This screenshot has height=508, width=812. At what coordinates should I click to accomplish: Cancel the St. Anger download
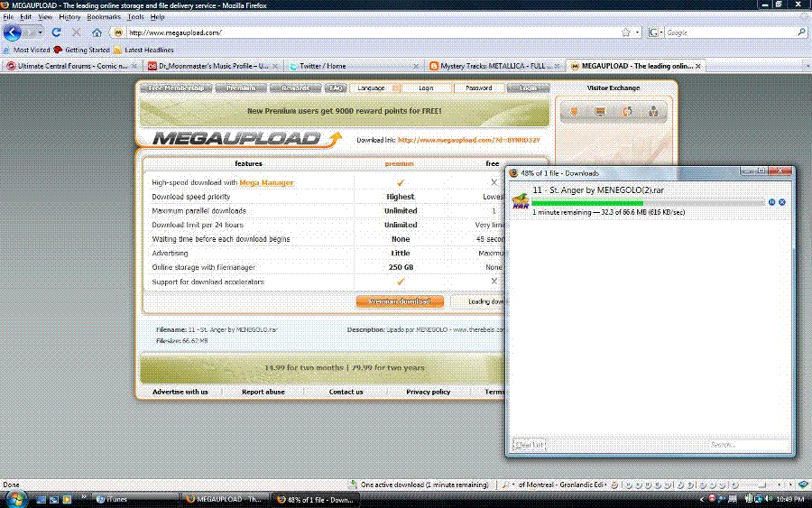tap(782, 202)
